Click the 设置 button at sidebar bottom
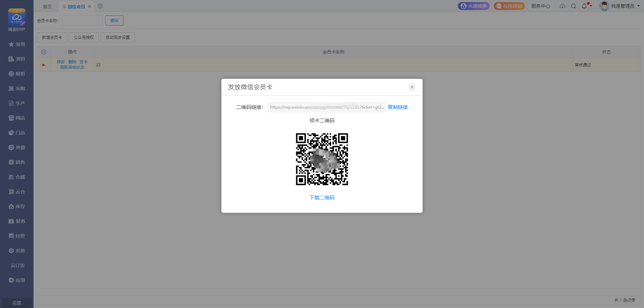The height and width of the screenshot is (308, 644). 17,303
